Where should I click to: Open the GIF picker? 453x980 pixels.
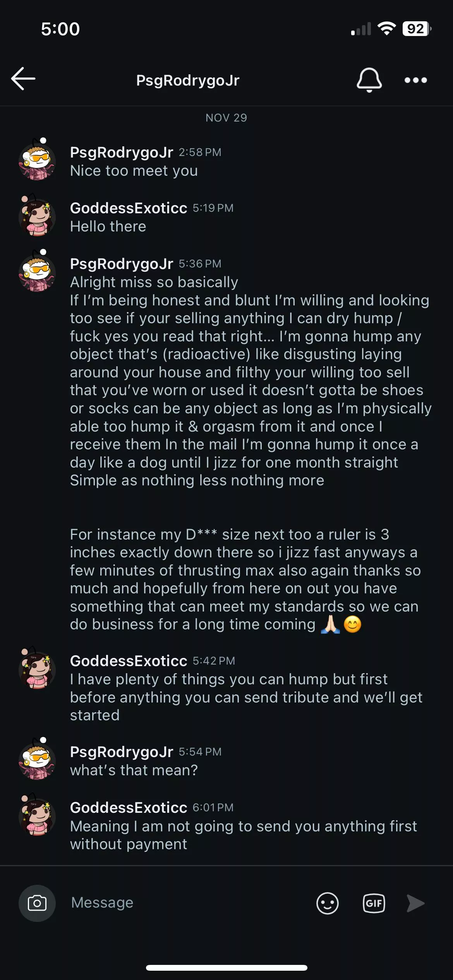coord(374,903)
